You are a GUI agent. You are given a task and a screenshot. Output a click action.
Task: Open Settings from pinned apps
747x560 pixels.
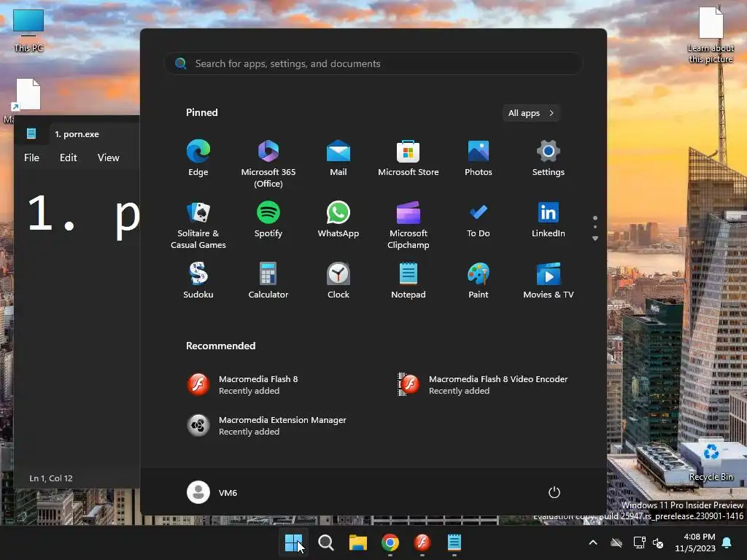point(549,158)
